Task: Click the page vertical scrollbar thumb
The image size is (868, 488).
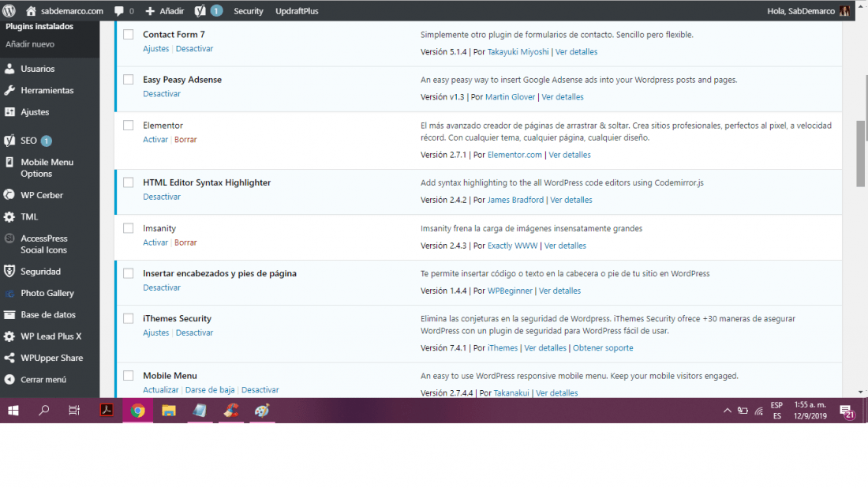Action: point(861,153)
